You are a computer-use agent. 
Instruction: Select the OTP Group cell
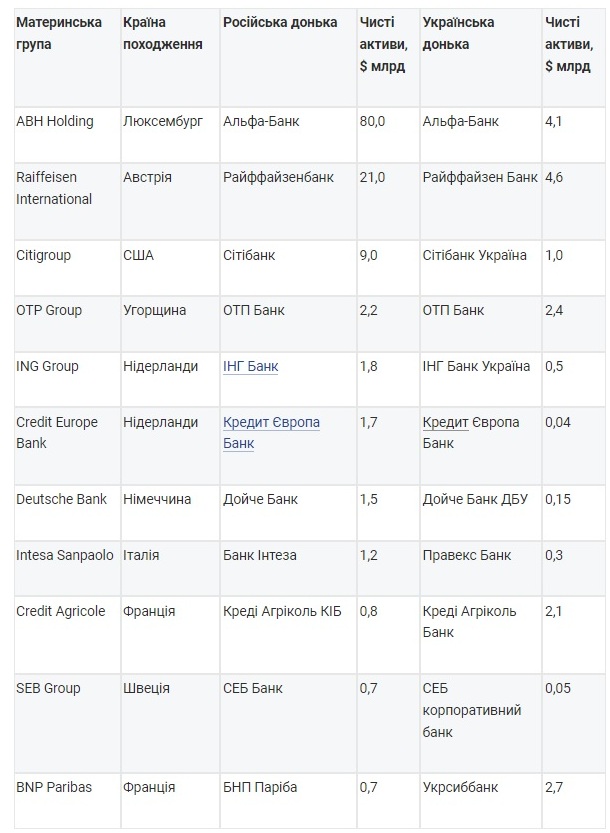coord(49,310)
